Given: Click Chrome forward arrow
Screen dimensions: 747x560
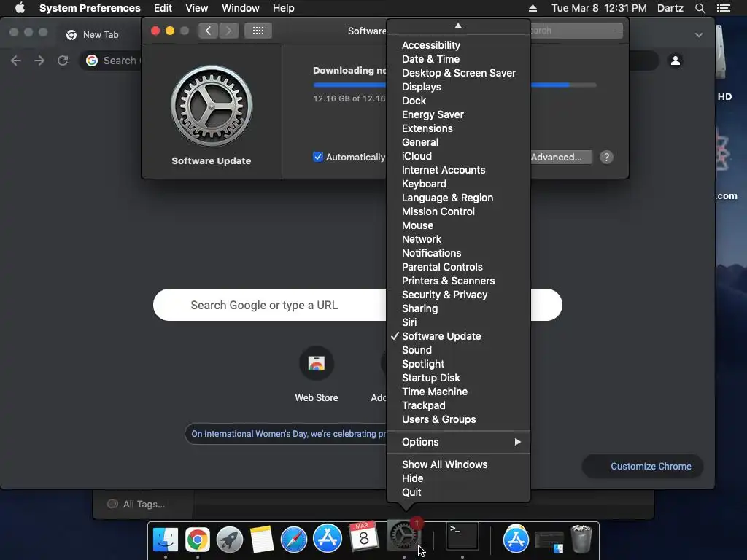Looking at the screenshot, I should click(39, 61).
